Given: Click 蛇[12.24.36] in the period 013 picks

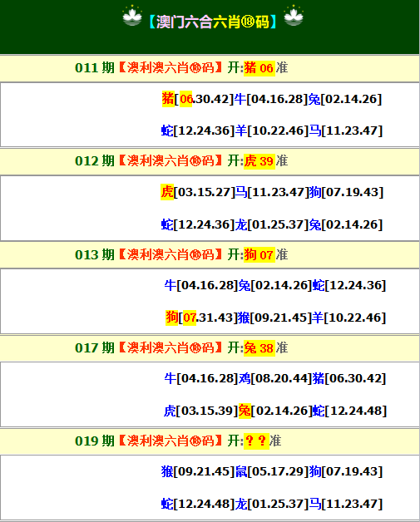Looking at the screenshot, I should tap(349, 285).
